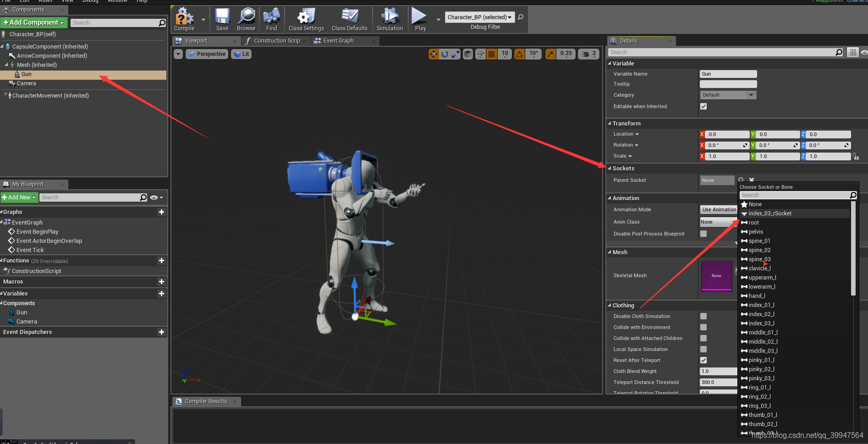The height and width of the screenshot is (444, 868).
Task: Select the rotate gizmo tool in viewport
Action: pos(445,54)
